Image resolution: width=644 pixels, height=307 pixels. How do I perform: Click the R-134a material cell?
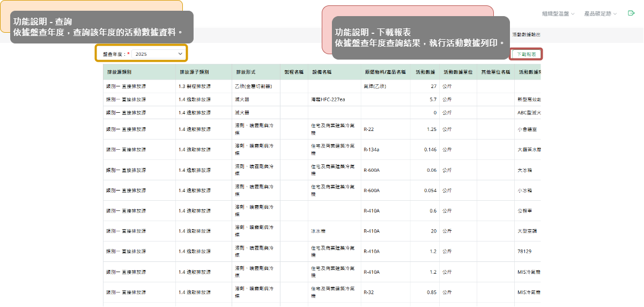pyautogui.click(x=371, y=150)
